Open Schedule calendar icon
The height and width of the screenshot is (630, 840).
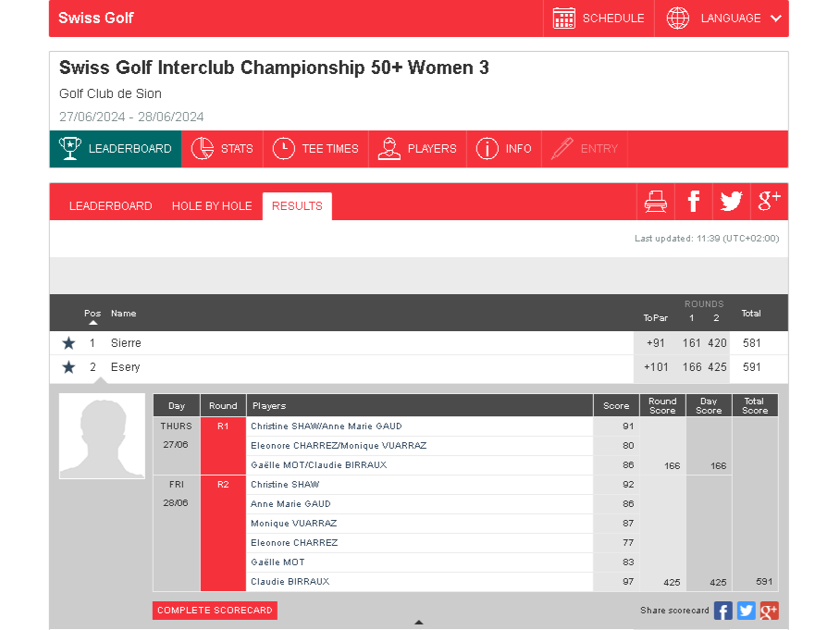(x=564, y=19)
